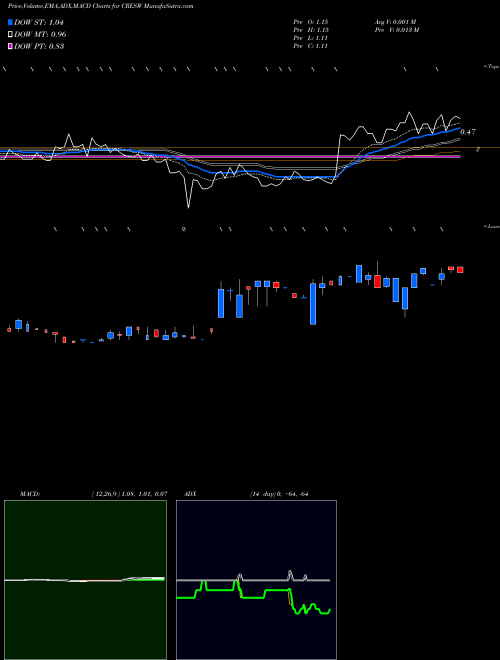The height and width of the screenshot is (660, 500).
Task: Open the green MACD indicator chart
Action: tap(85, 580)
